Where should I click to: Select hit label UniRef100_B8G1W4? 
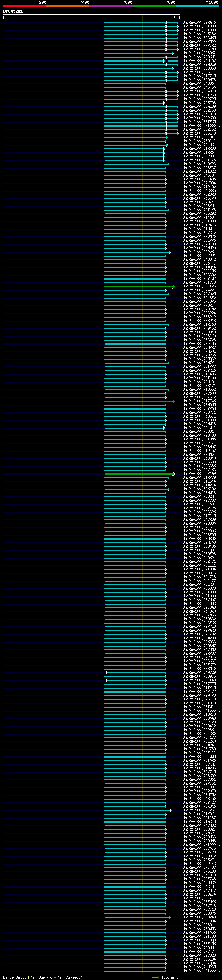tap(199, 959)
